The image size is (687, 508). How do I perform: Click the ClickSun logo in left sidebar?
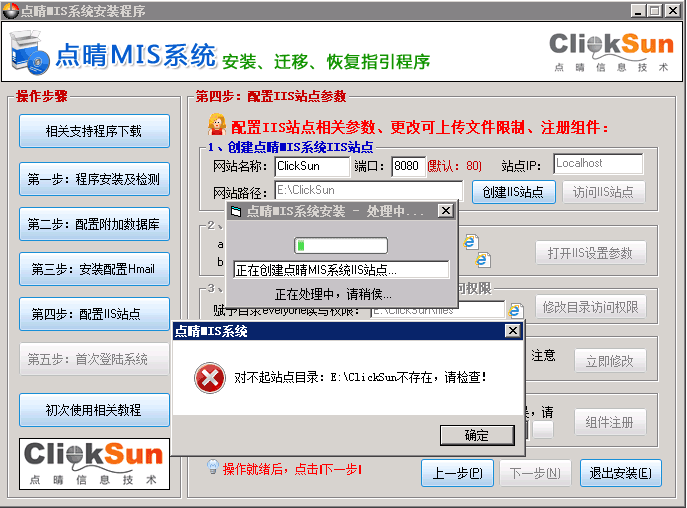(94, 461)
